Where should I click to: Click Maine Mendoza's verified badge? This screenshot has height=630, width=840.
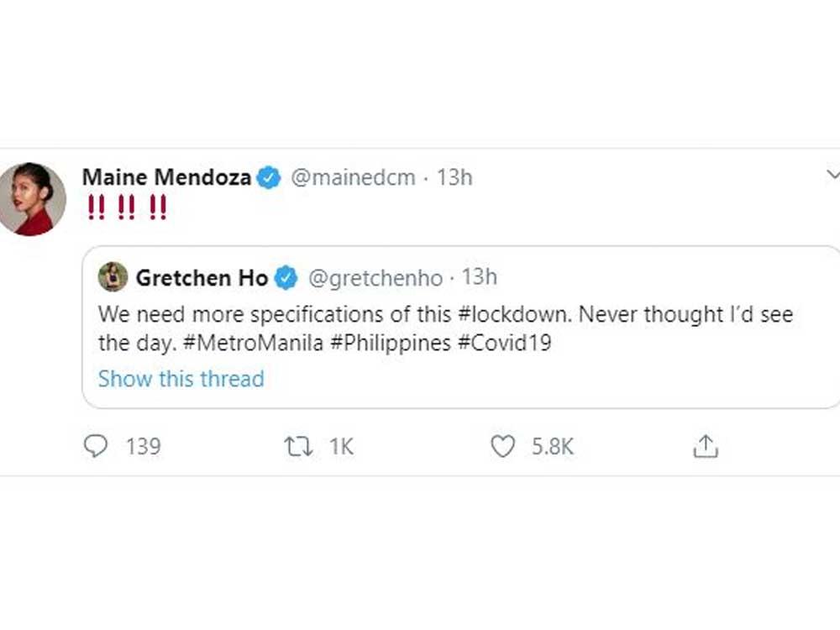(267, 177)
